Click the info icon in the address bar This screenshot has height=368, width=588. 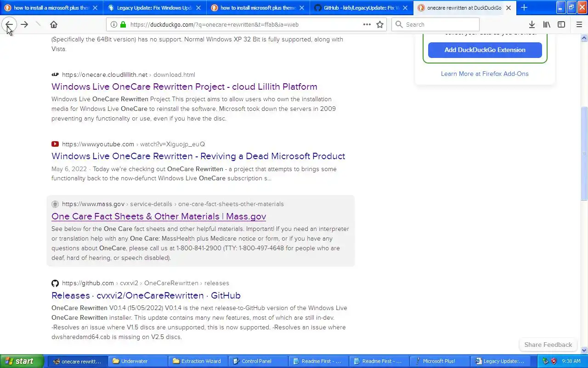113,24
